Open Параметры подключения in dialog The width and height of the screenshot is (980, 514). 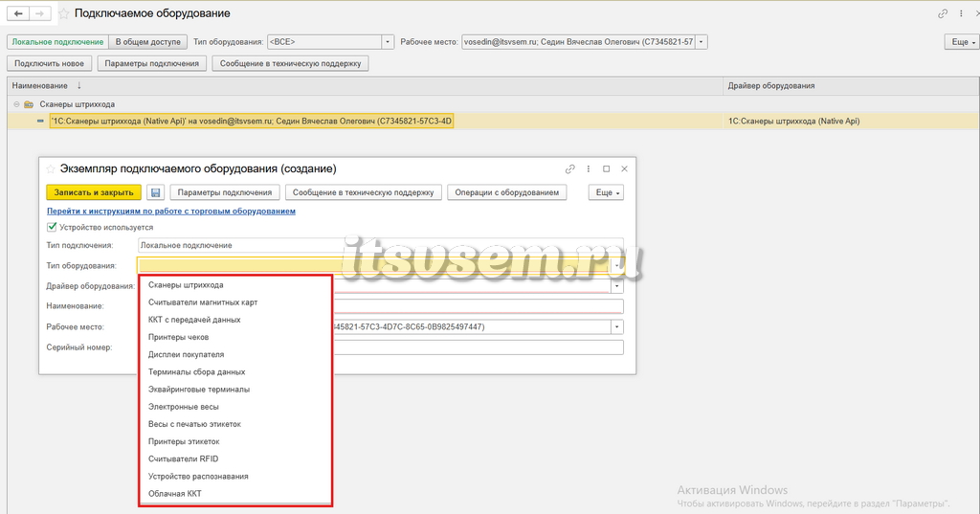pyautogui.click(x=224, y=192)
